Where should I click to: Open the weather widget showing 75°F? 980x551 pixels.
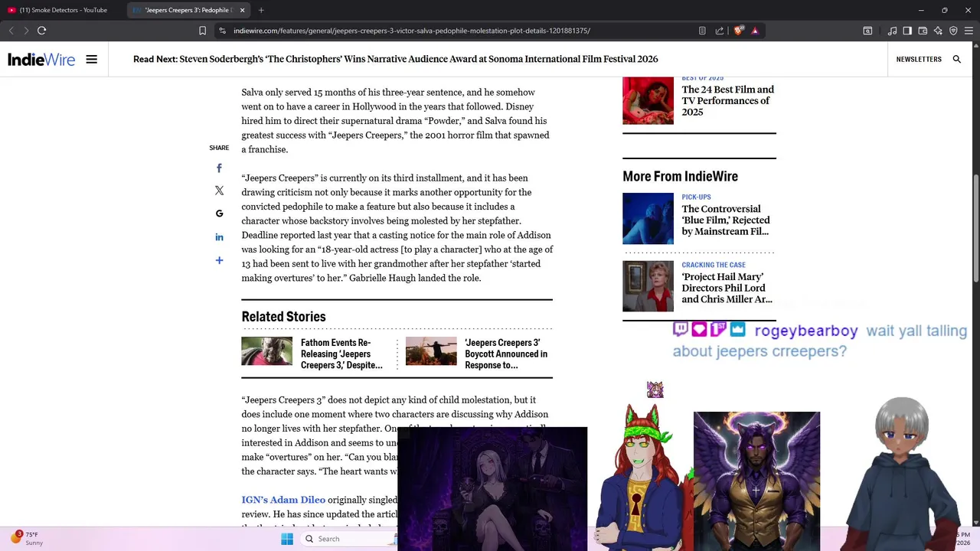pos(27,539)
